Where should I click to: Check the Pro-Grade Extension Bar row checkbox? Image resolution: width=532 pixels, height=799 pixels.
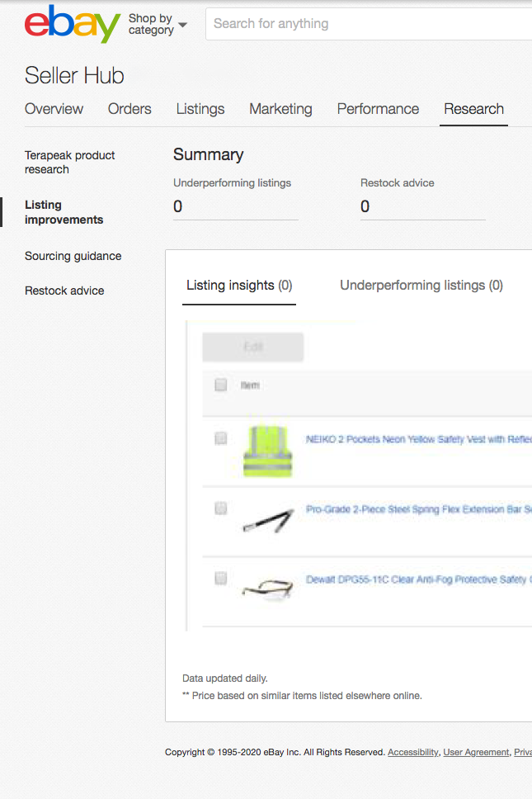pos(220,508)
